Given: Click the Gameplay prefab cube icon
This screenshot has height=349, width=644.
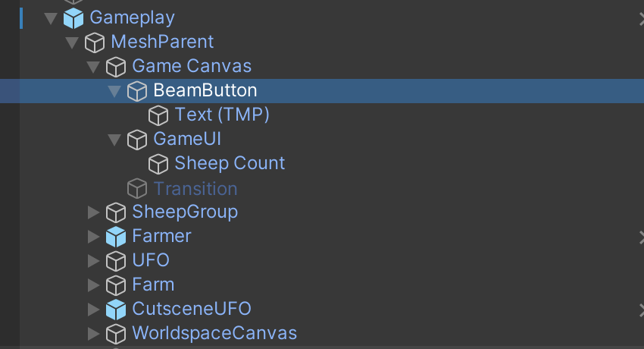Looking at the screenshot, I should [73, 17].
